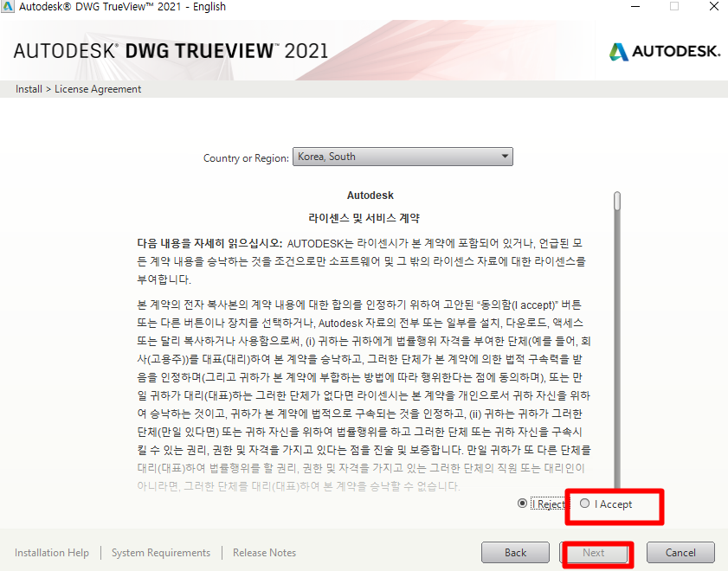728x571 pixels.
Task: Click the license text scrollbar thumb
Action: [617, 202]
